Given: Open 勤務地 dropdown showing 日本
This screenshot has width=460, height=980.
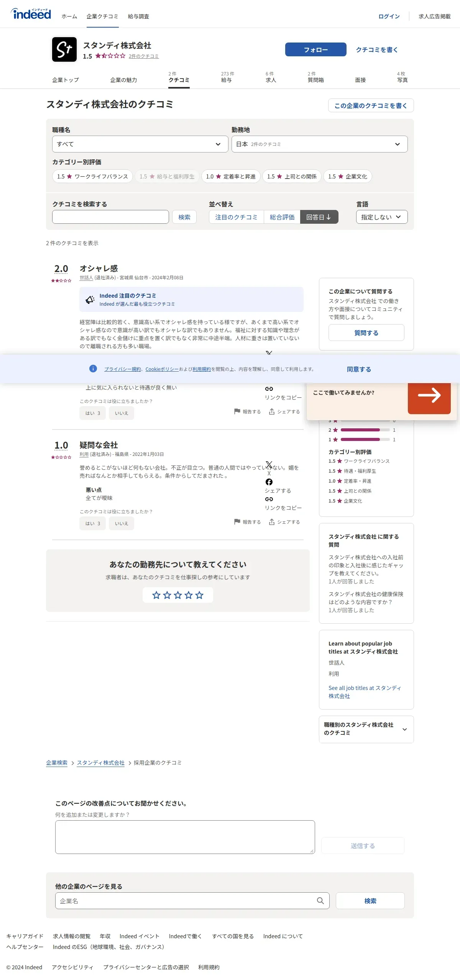Looking at the screenshot, I should [x=320, y=144].
